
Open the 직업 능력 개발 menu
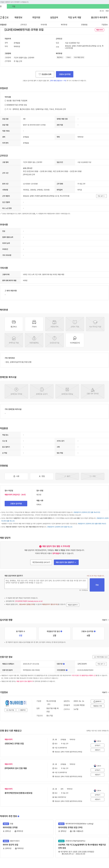pyautogui.click(x=75, y=18)
